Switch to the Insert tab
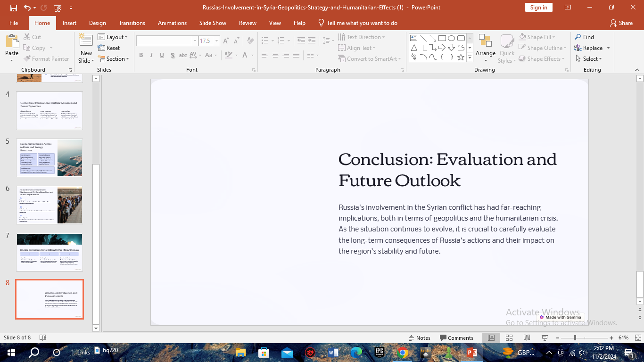The width and height of the screenshot is (644, 362). tap(69, 23)
